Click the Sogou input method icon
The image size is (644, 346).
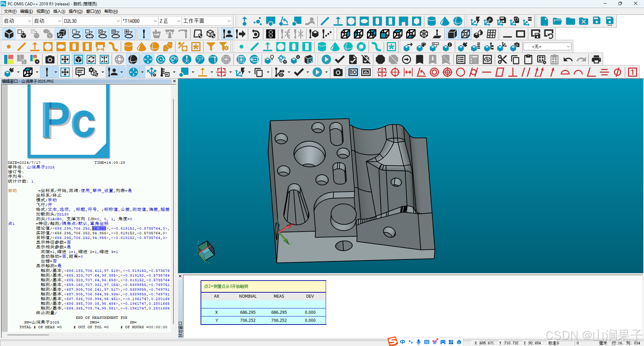[392, 341]
